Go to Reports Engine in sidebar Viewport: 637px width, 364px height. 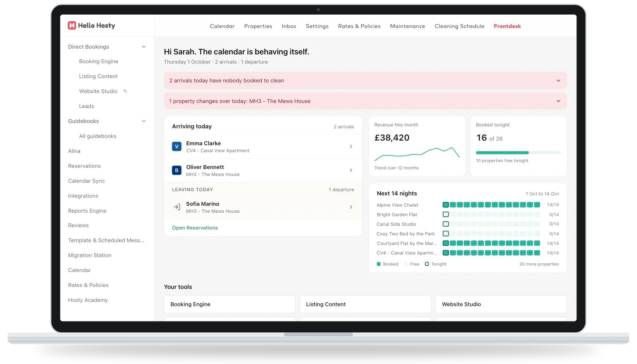tap(87, 211)
